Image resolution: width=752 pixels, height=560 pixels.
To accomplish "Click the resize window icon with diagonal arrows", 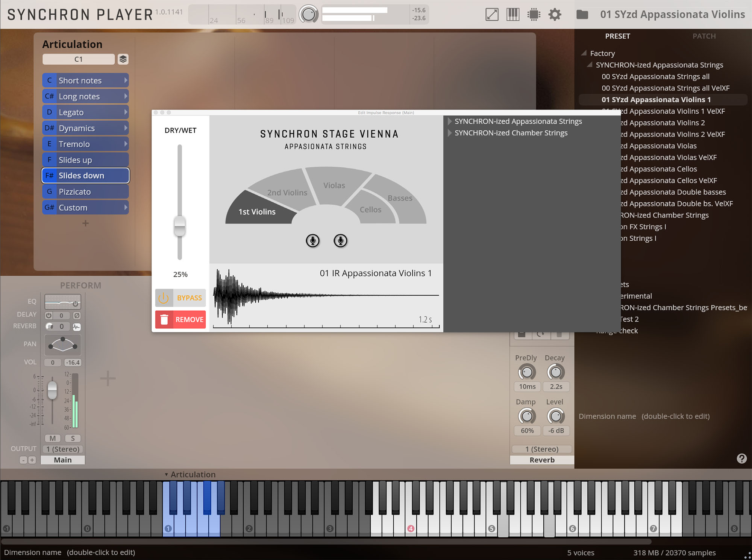I will click(491, 14).
